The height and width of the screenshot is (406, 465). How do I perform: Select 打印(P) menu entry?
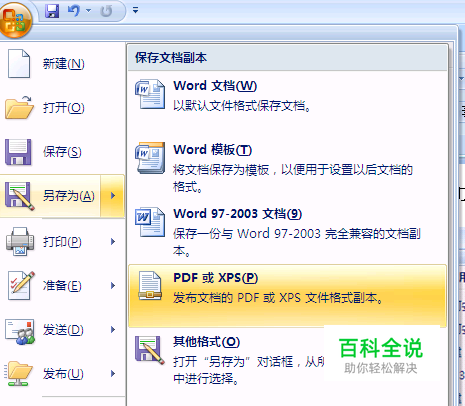coord(63,242)
